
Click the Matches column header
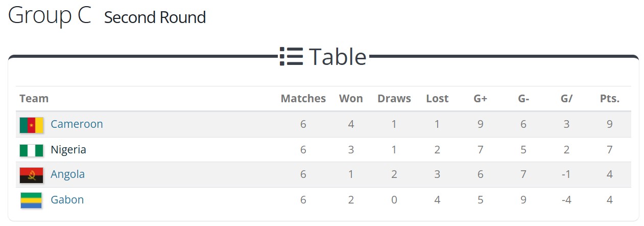303,99
